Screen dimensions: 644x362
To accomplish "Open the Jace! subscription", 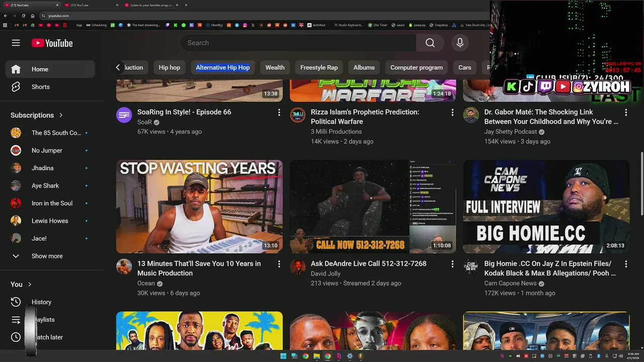I will (x=50, y=238).
